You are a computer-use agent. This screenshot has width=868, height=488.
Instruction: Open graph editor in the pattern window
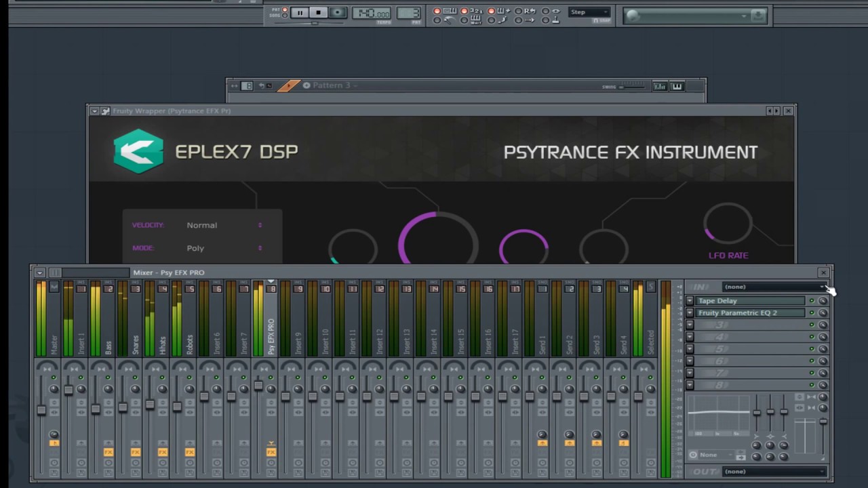[x=659, y=86]
